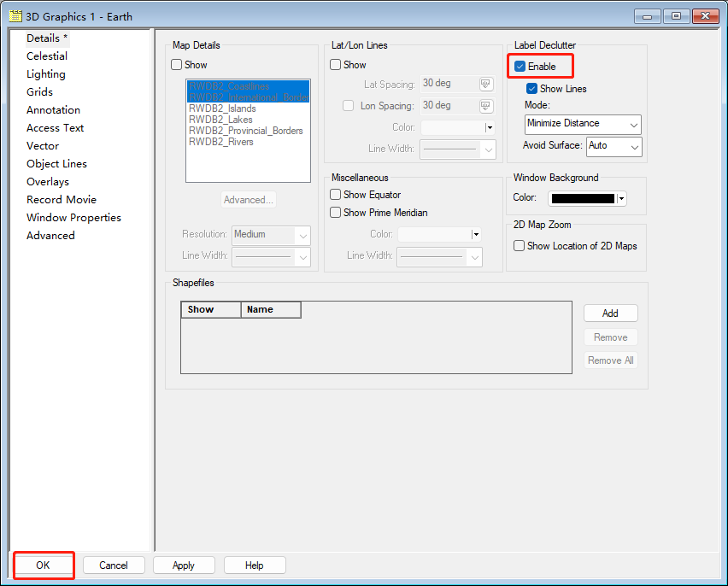
Task: Click the Name column header in Shapefiles
Action: 270,309
